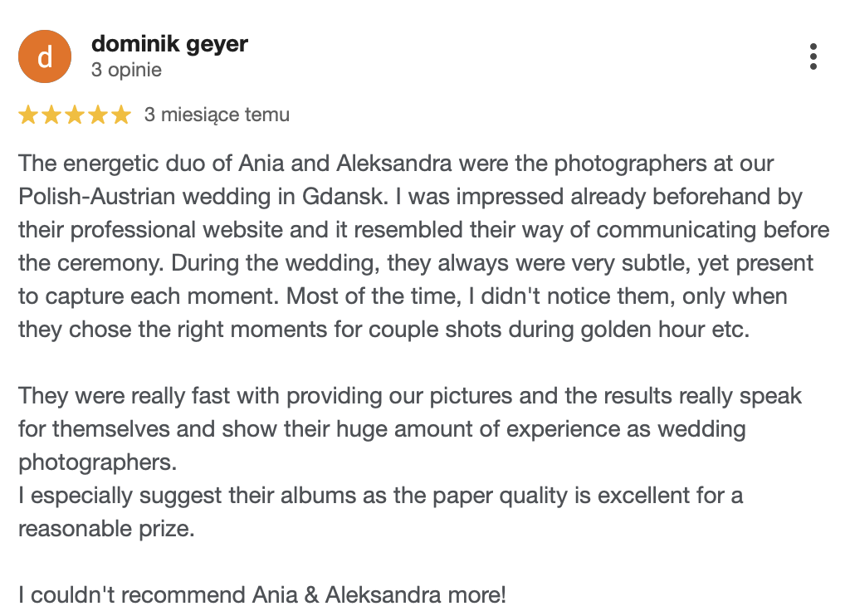Click the first gold rating star
Image resolution: width=850 pixels, height=616 pixels.
pyautogui.click(x=28, y=115)
